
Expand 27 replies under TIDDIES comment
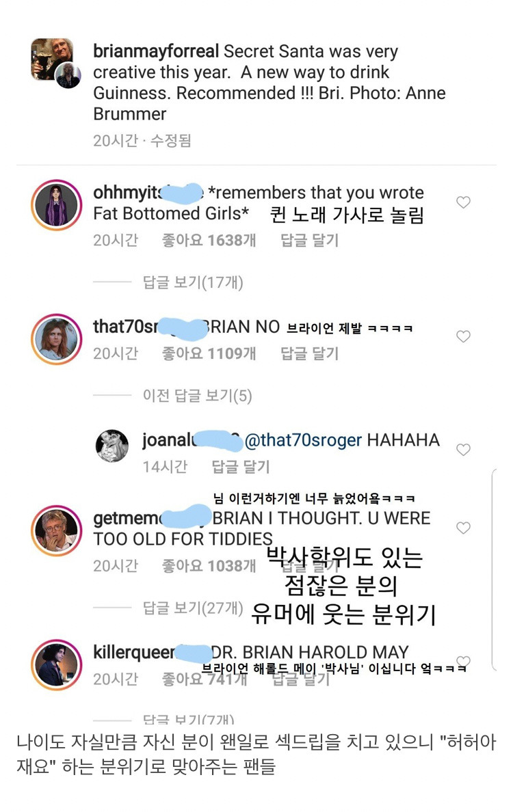point(192,607)
